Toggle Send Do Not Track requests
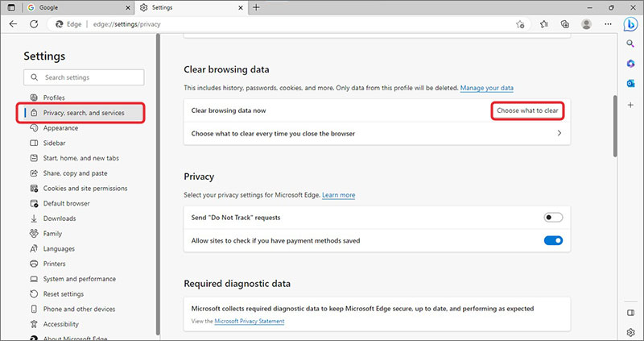The width and height of the screenshot is (644, 341). click(x=553, y=218)
